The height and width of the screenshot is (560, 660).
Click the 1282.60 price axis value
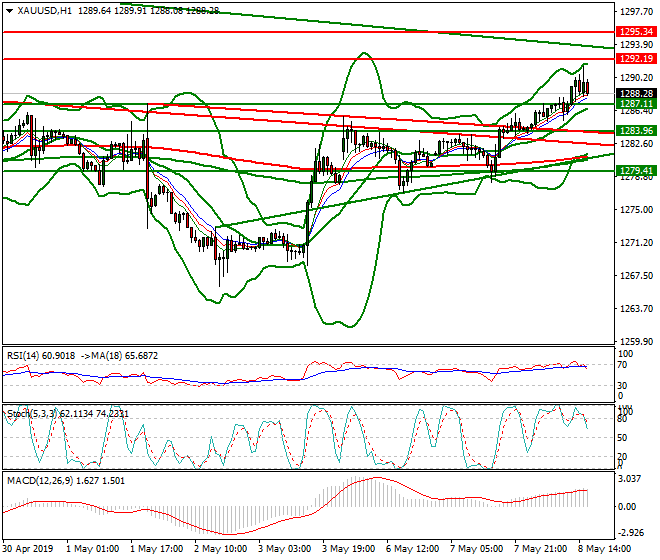pos(636,144)
